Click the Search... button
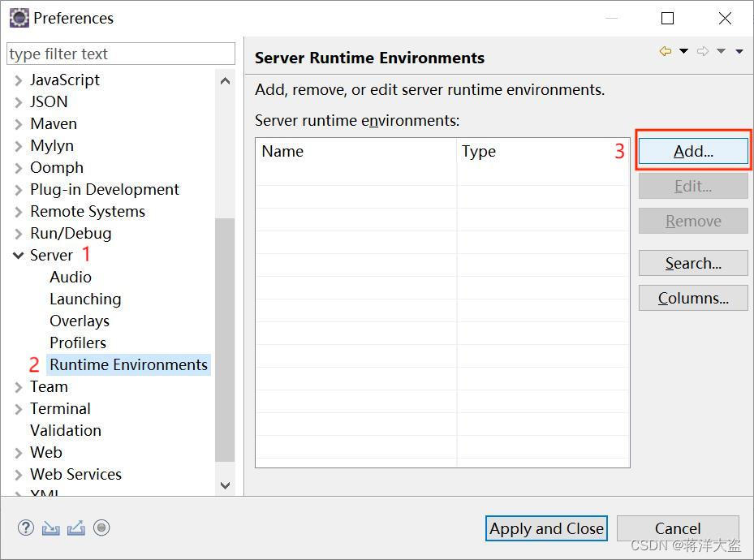 pyautogui.click(x=693, y=264)
